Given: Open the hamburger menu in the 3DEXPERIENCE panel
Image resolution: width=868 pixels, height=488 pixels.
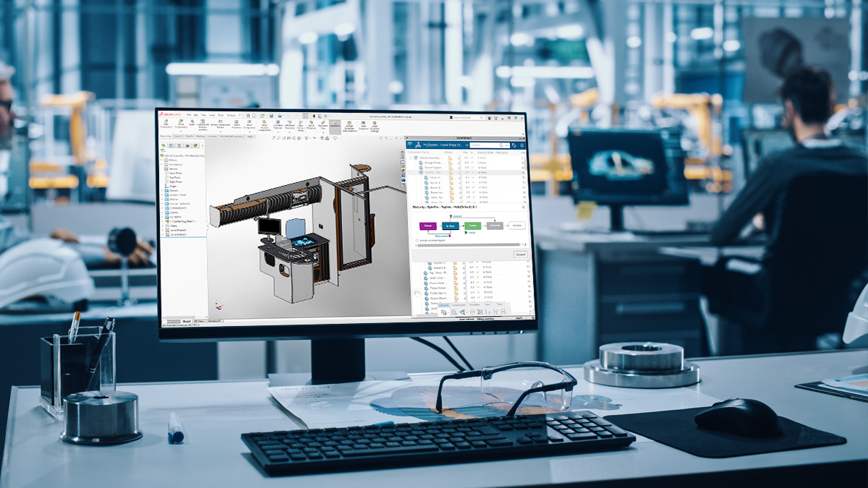Looking at the screenshot, I should tap(522, 145).
